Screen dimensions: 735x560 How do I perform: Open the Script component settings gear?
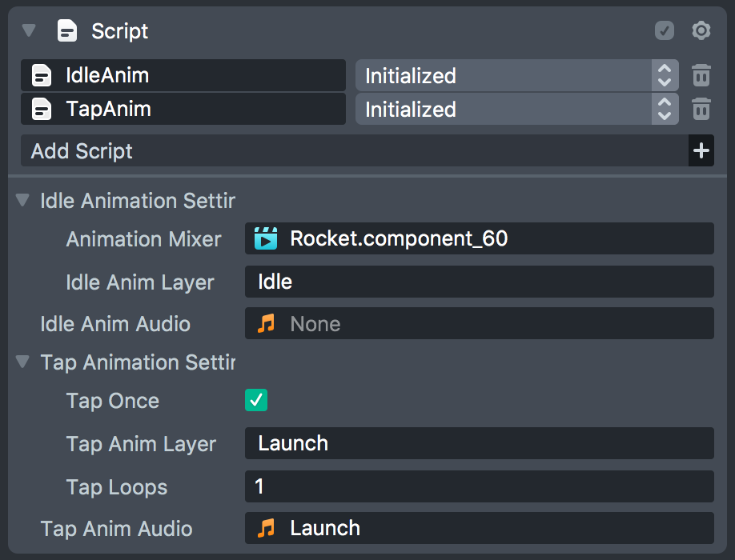click(701, 31)
